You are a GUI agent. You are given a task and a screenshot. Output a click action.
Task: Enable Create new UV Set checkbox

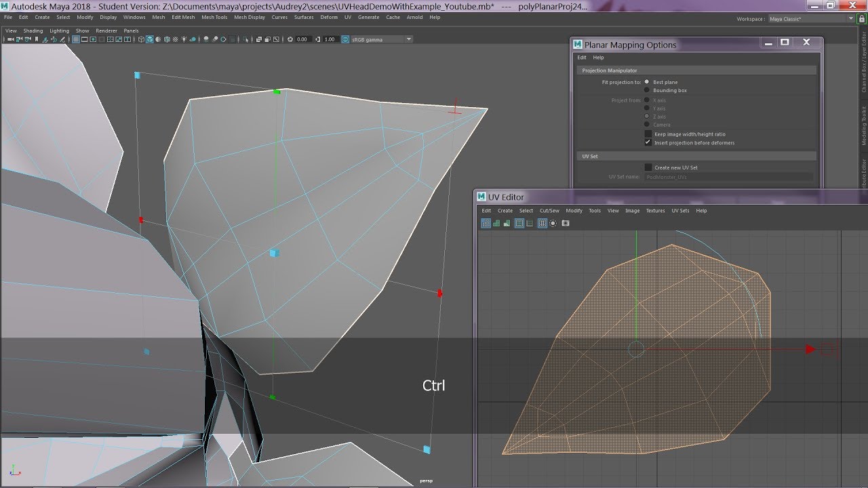648,167
